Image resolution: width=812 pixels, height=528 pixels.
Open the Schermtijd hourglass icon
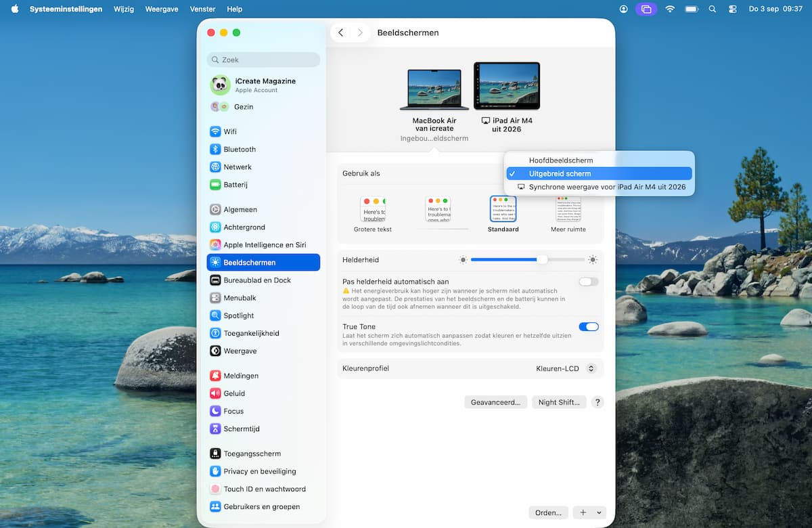(215, 428)
